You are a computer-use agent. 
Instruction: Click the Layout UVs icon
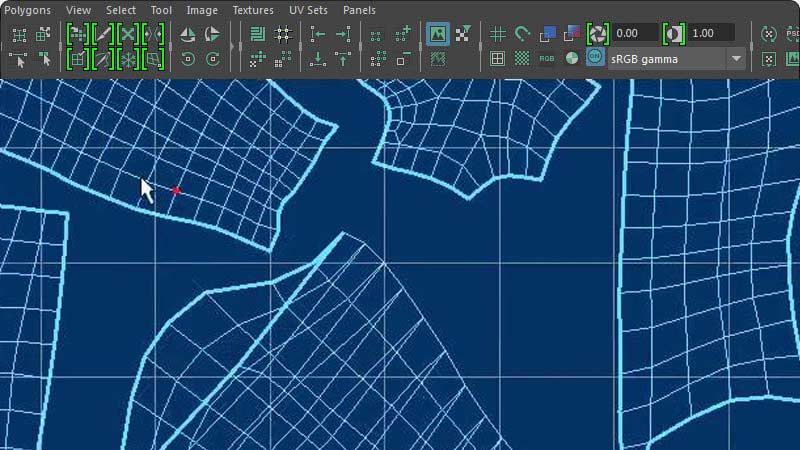click(258, 34)
